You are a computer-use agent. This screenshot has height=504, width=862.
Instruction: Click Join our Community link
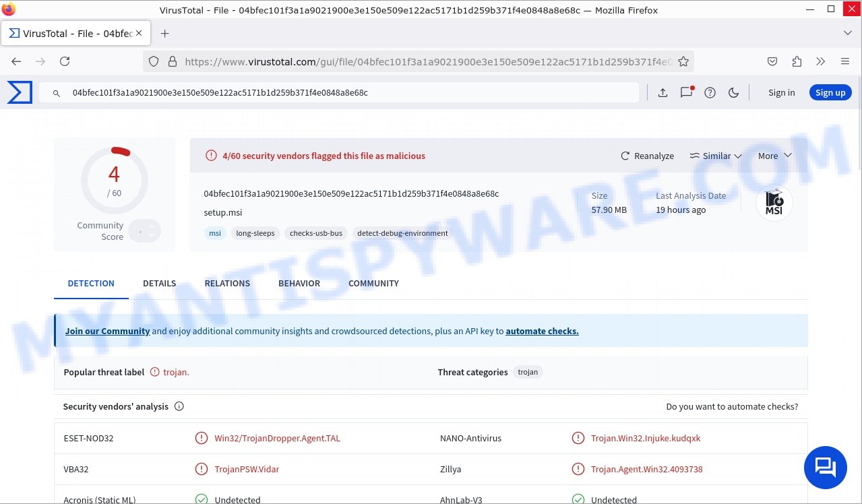(x=107, y=331)
